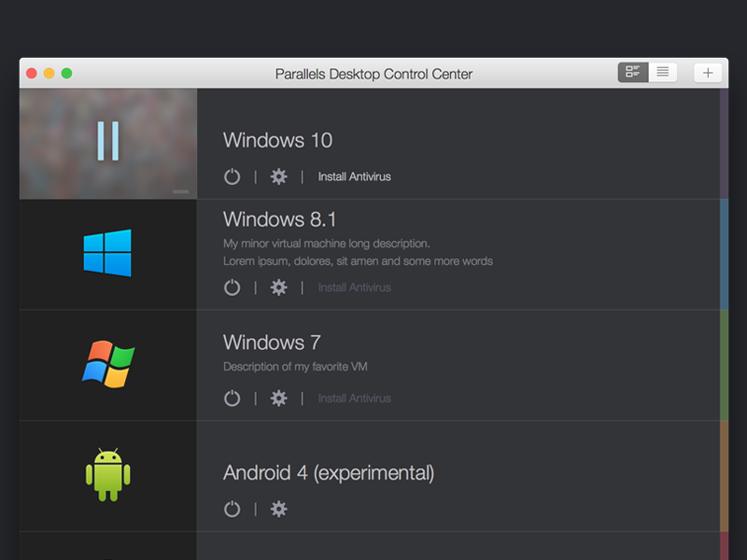Power on the Windows 7 VM

232,398
